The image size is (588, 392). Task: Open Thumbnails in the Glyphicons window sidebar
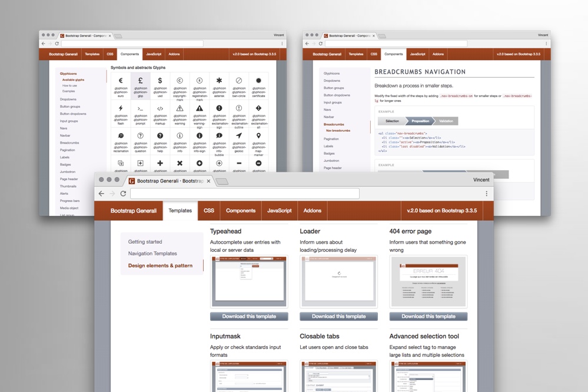tap(68, 187)
